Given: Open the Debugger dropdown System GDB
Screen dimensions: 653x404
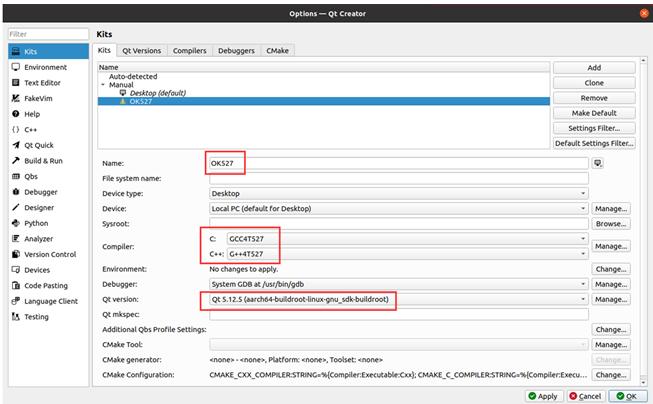Looking at the screenshot, I should click(399, 284).
